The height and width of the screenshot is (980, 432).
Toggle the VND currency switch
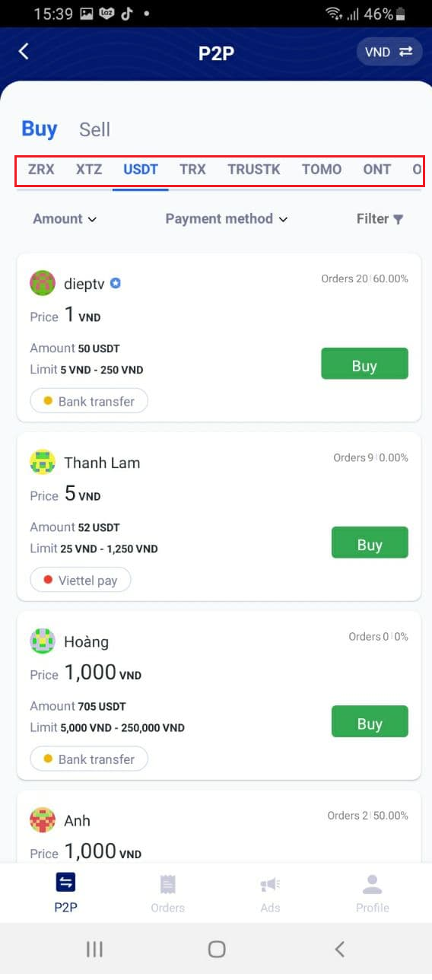(389, 52)
